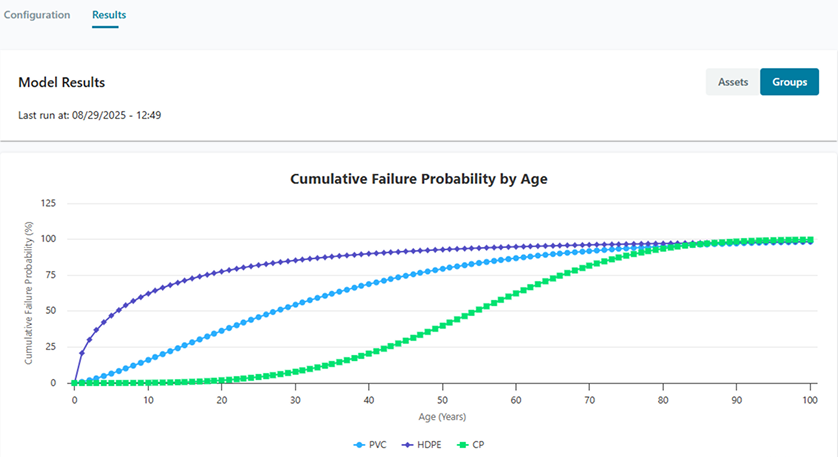Click the PVC circle marker in legend
The width and height of the screenshot is (838, 457).
click(360, 444)
